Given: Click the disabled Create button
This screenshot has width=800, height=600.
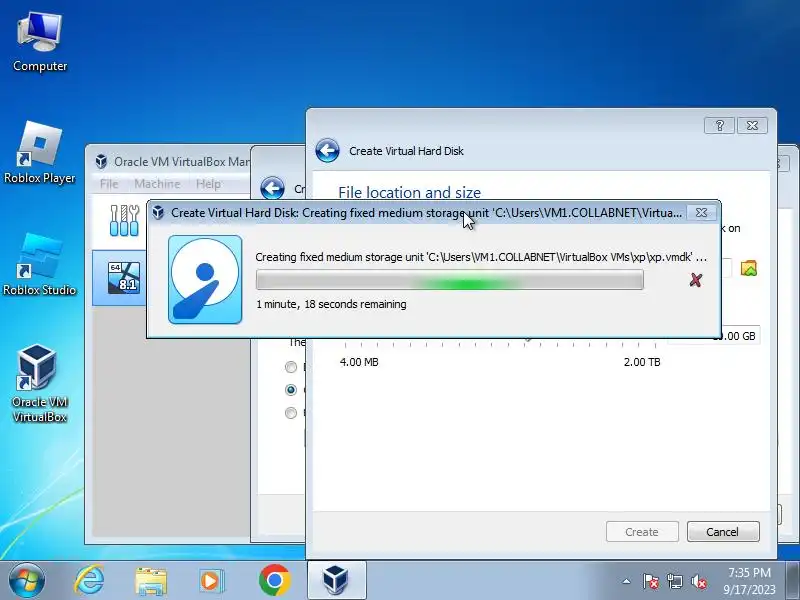Looking at the screenshot, I should pyautogui.click(x=642, y=532).
